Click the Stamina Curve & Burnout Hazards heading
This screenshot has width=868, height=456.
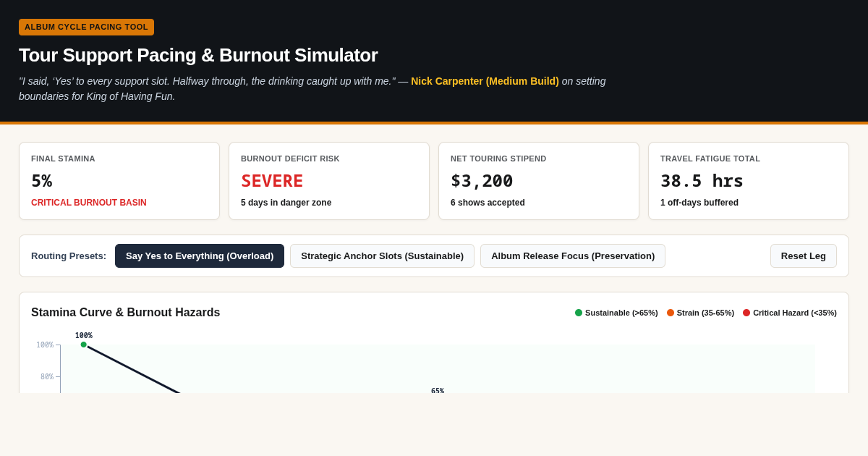126,313
